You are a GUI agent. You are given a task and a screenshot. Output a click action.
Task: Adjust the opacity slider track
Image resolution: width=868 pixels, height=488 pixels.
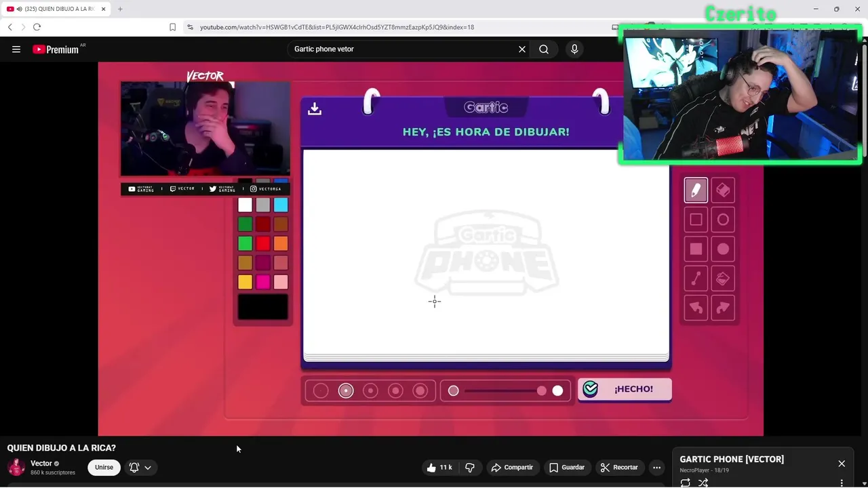point(505,390)
